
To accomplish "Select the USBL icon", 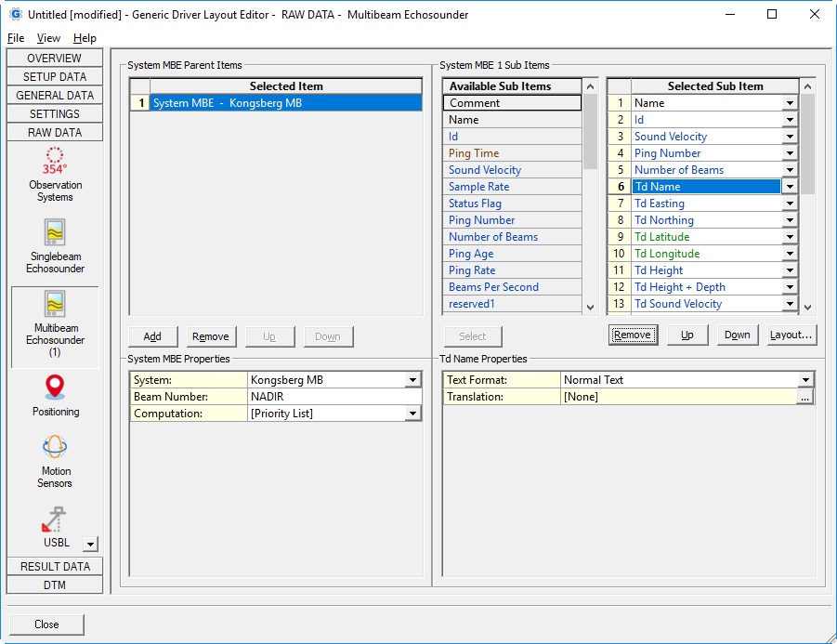I will [x=55, y=520].
